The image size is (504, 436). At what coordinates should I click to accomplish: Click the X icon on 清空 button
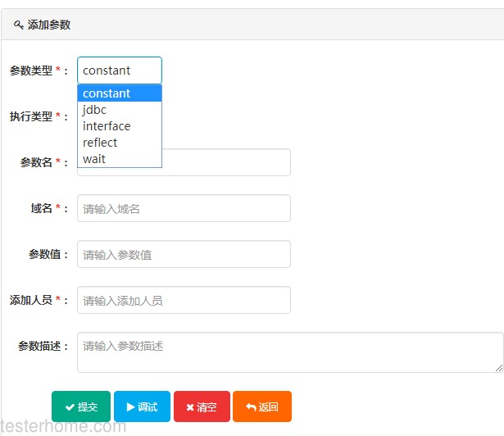(x=190, y=407)
